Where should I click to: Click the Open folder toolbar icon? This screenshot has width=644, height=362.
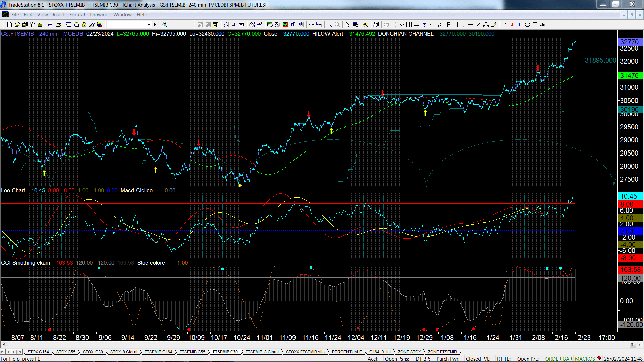click(x=17, y=24)
